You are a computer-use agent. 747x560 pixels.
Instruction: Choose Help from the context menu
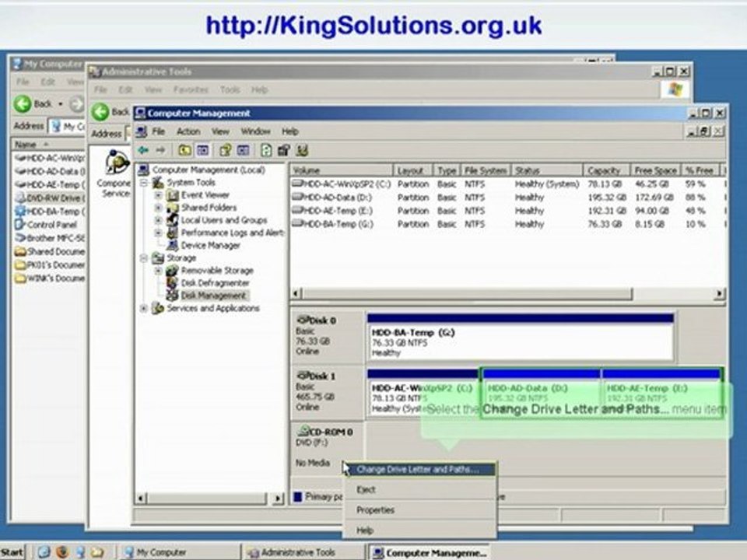pos(419,530)
